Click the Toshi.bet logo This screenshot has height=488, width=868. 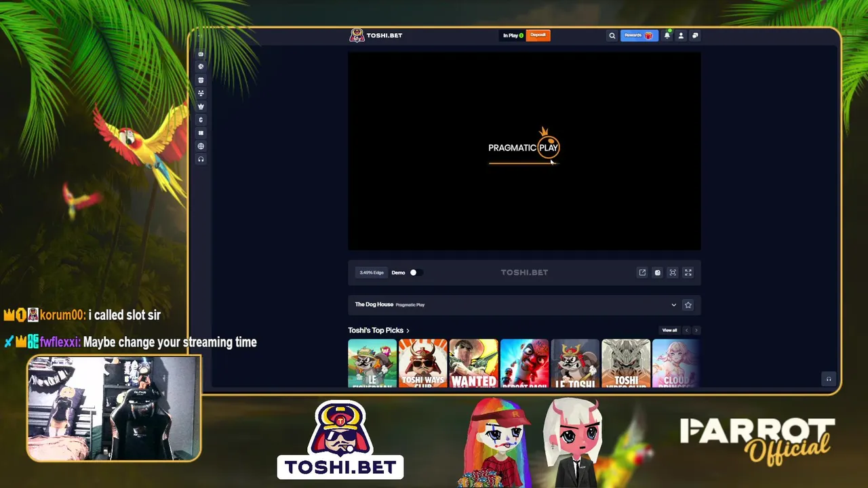pyautogui.click(x=376, y=35)
